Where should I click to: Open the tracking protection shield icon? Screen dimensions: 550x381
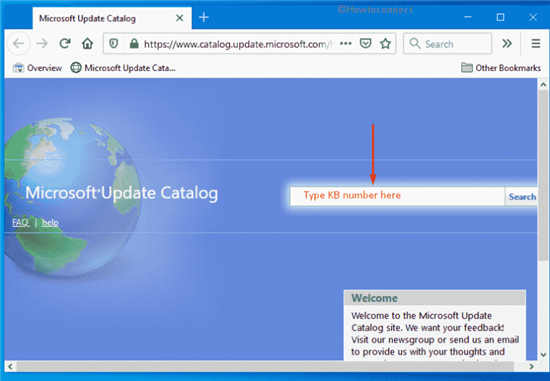coord(114,44)
